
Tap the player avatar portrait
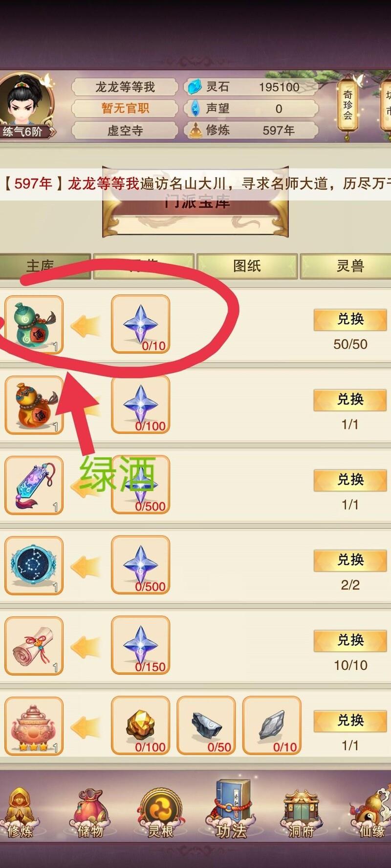tap(27, 100)
